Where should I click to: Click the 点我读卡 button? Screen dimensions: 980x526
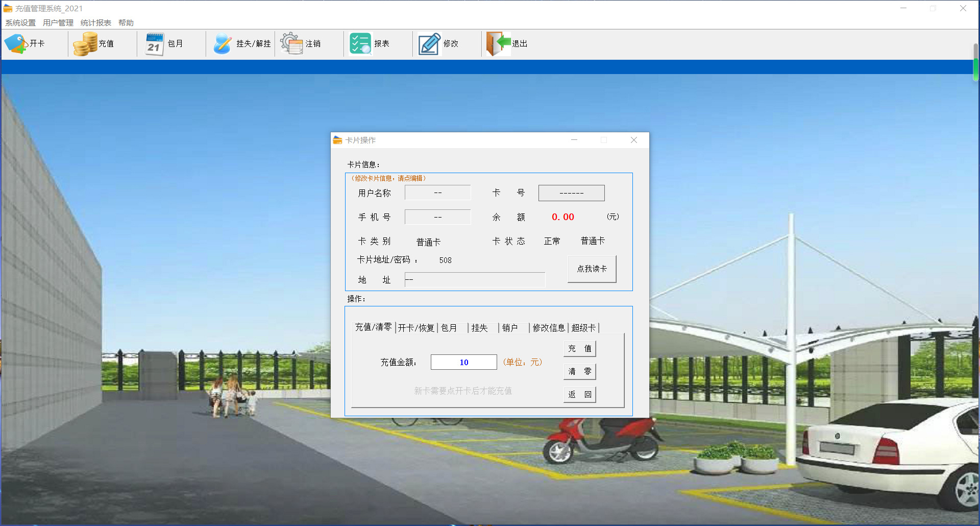coord(592,269)
